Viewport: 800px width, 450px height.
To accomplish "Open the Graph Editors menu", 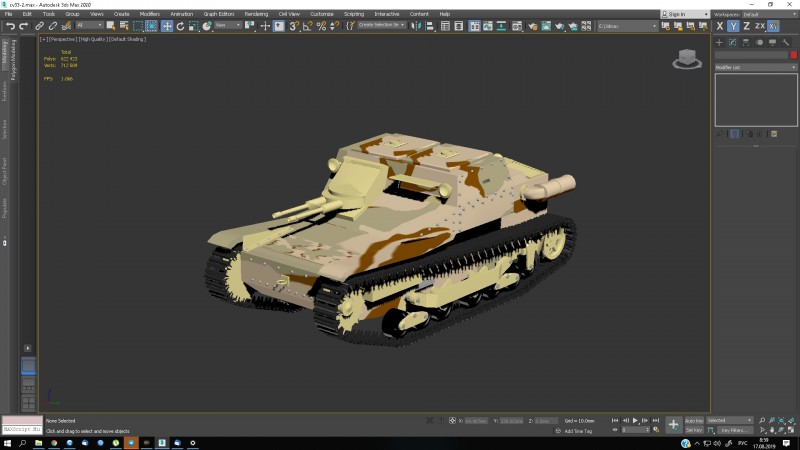I will point(219,14).
